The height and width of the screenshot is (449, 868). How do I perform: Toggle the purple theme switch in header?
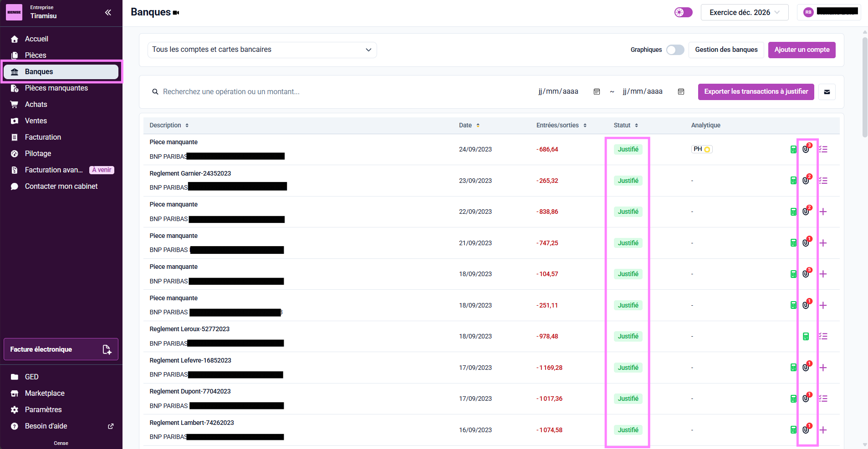click(683, 12)
